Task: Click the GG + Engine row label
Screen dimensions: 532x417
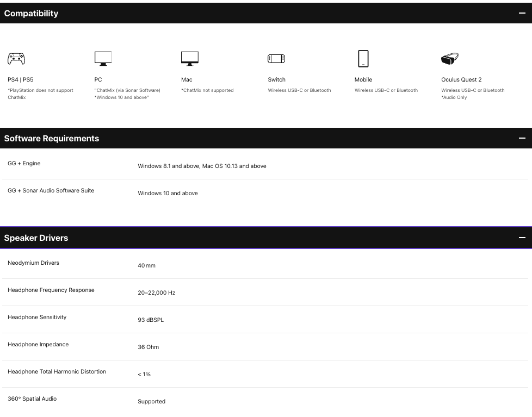Action: click(24, 163)
